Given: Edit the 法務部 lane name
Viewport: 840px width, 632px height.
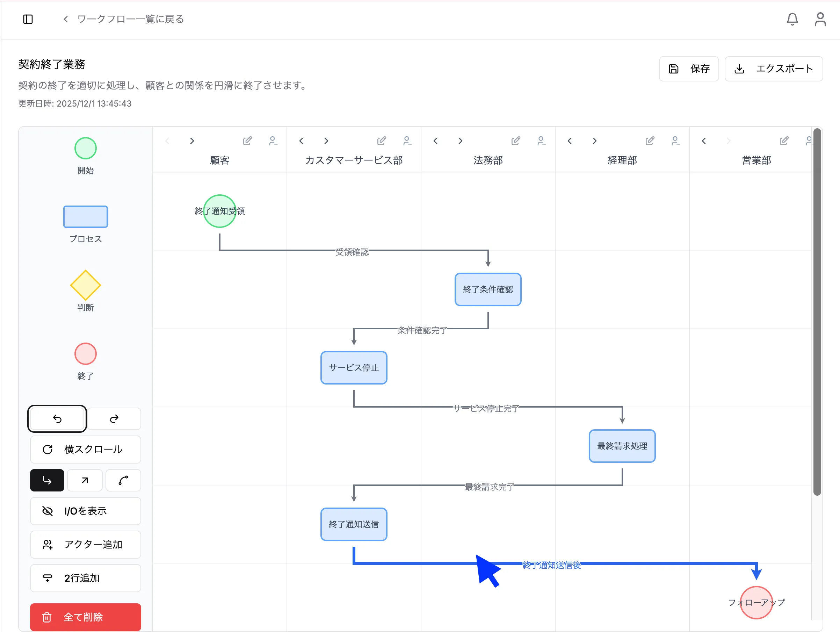Looking at the screenshot, I should click(x=516, y=141).
